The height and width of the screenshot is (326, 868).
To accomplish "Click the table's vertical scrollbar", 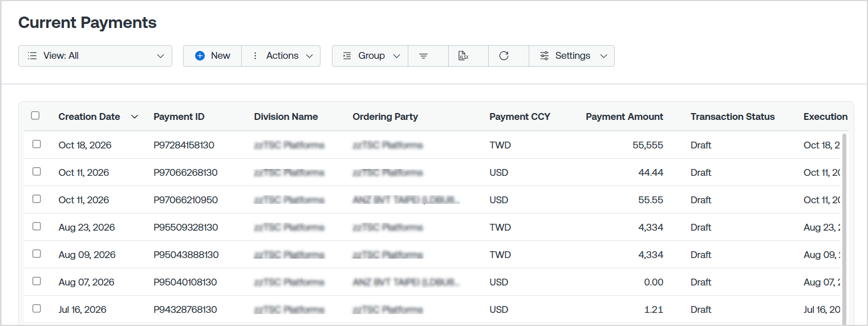I will (844, 228).
